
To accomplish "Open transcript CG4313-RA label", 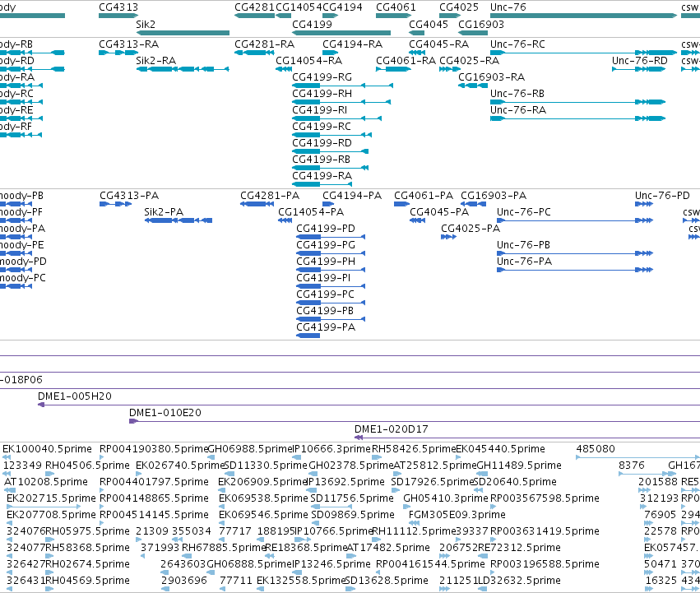I will [128, 44].
